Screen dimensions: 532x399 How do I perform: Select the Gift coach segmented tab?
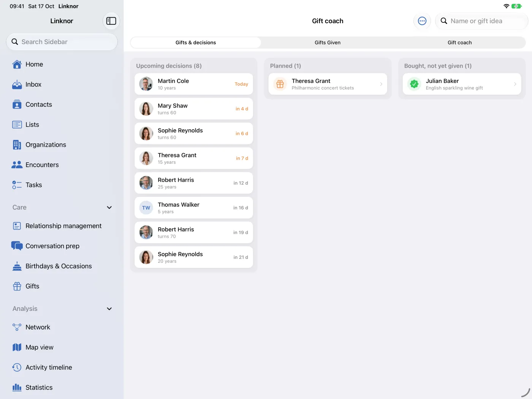click(459, 43)
